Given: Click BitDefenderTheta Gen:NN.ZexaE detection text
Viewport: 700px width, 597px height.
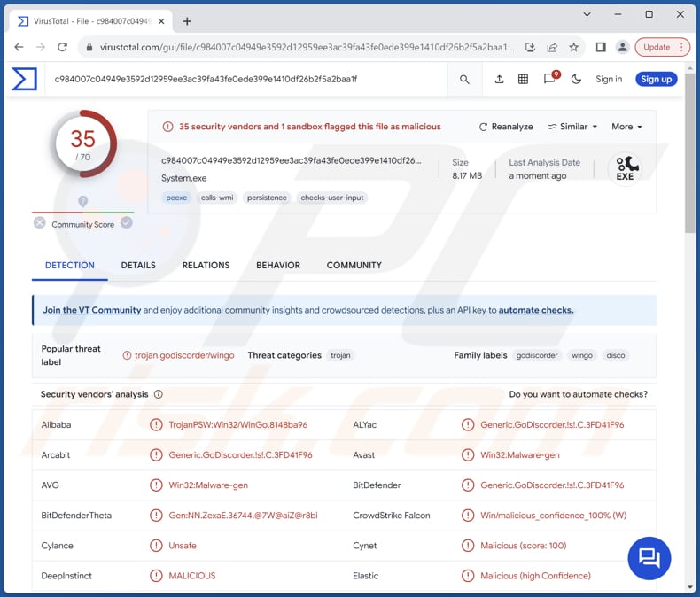Looking at the screenshot, I should click(244, 516).
